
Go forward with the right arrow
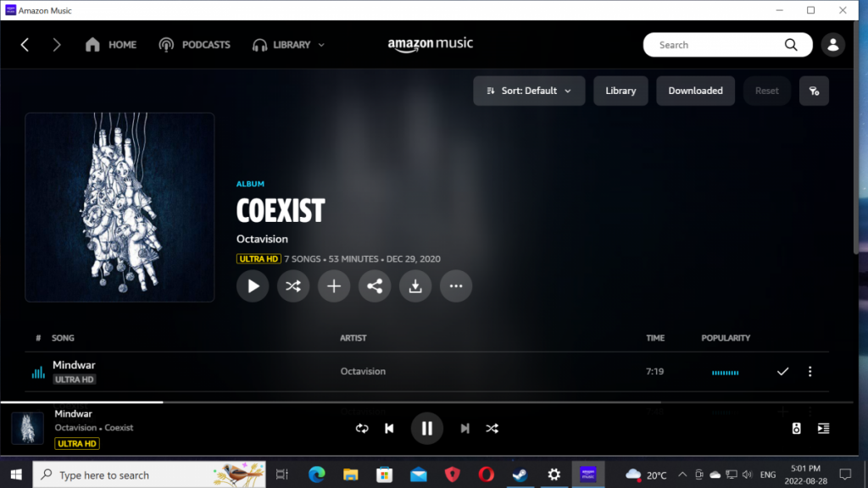[x=57, y=45]
